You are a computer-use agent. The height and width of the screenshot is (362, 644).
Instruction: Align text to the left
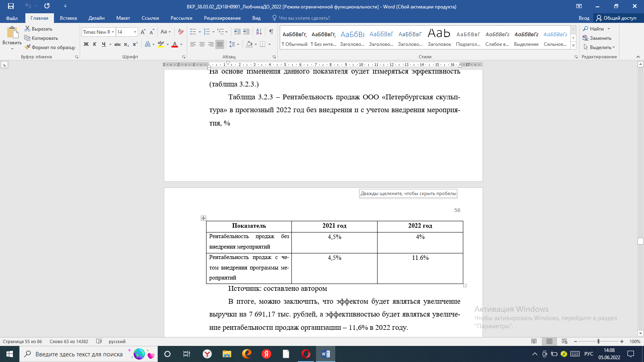click(x=193, y=44)
